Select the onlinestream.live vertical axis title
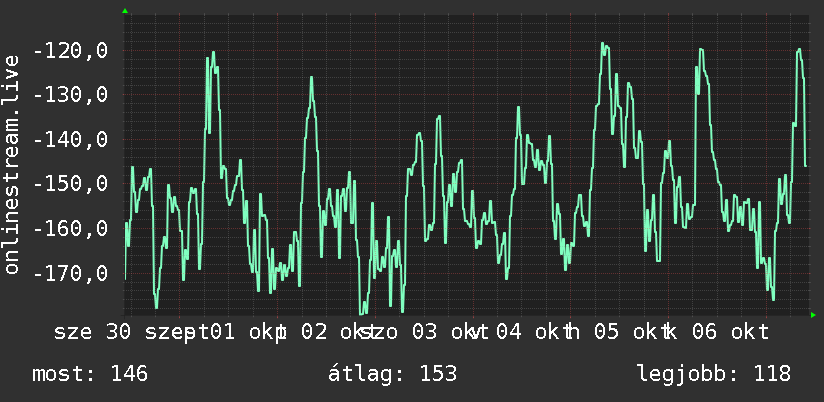824x402 pixels. pos(11,164)
